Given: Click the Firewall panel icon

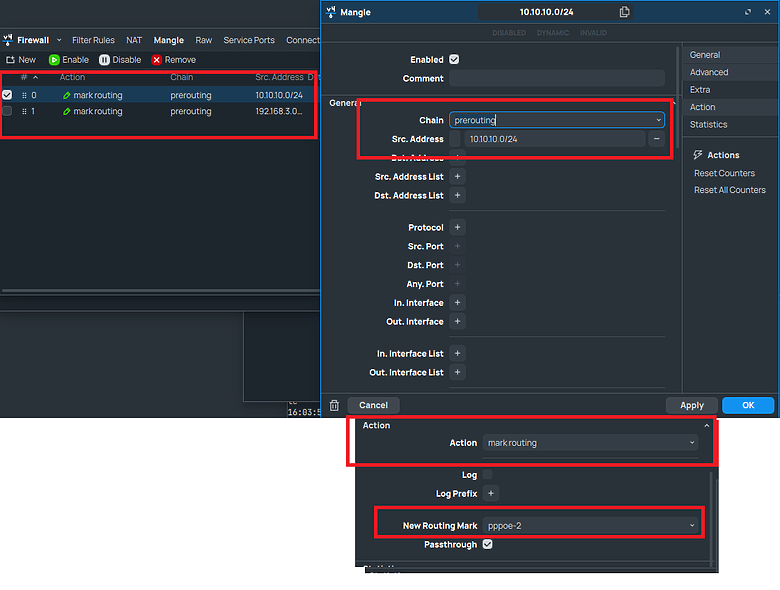Looking at the screenshot, I should pyautogui.click(x=7, y=40).
